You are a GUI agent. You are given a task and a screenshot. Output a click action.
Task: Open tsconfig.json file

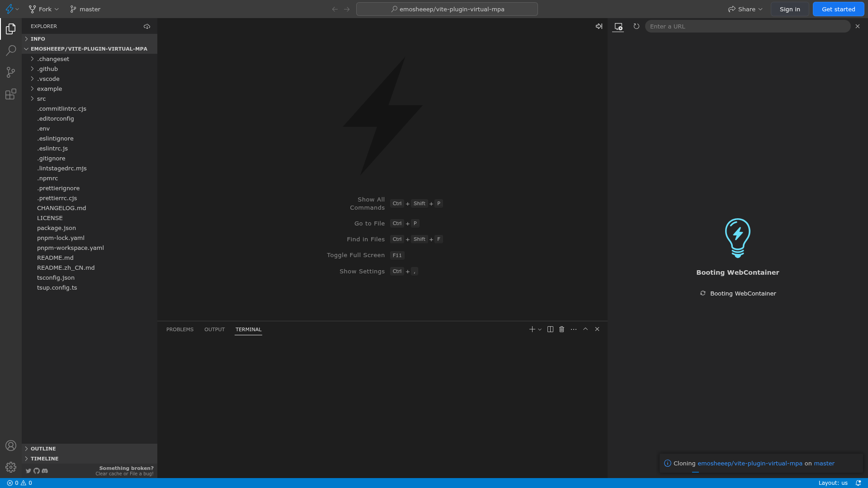click(x=90, y=278)
